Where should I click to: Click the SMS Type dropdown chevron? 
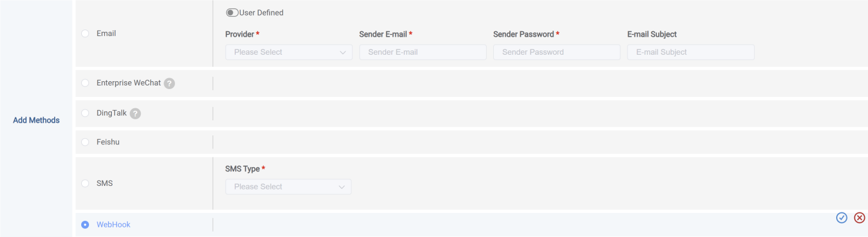pyautogui.click(x=342, y=187)
